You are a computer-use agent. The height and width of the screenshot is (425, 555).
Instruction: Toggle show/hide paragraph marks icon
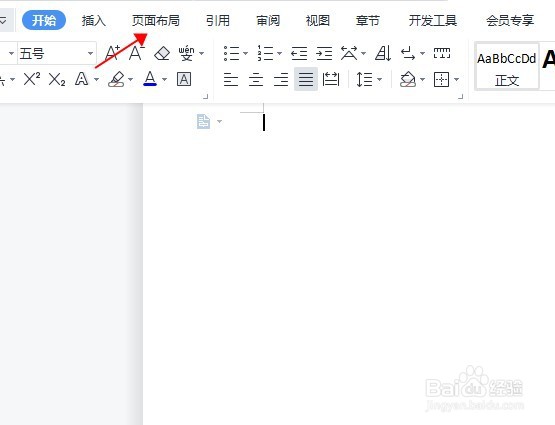(x=408, y=53)
